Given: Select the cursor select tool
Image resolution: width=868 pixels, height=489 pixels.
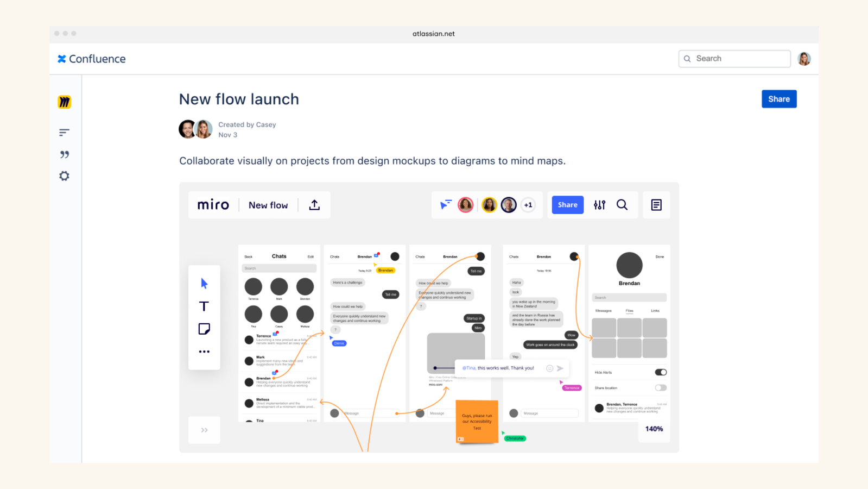Looking at the screenshot, I should (204, 284).
